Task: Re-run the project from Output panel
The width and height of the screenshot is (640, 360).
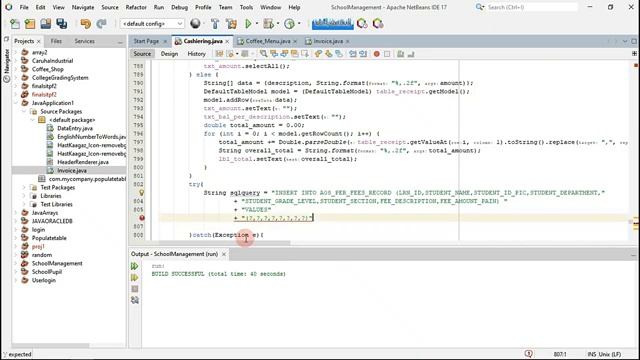Action: pyautogui.click(x=135, y=267)
